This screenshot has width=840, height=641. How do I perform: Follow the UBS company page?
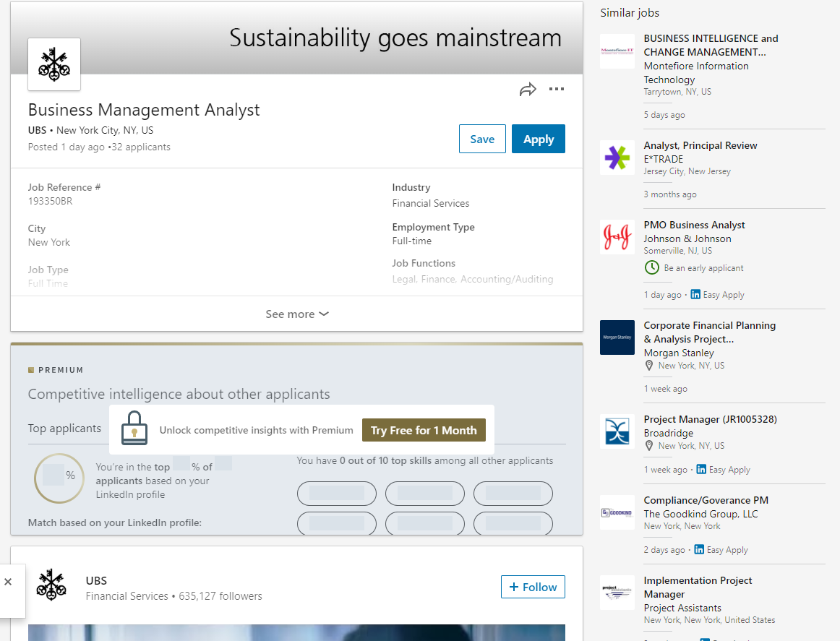pyautogui.click(x=533, y=587)
